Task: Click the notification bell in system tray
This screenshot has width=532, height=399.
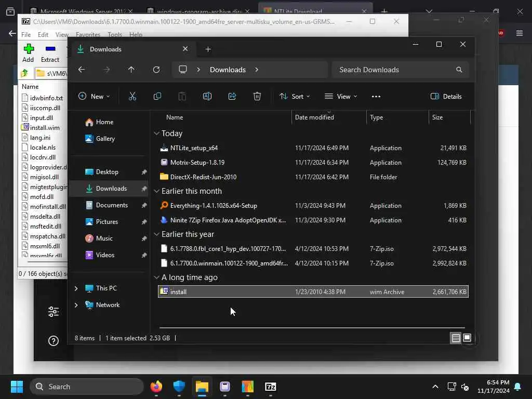Action: (x=518, y=387)
